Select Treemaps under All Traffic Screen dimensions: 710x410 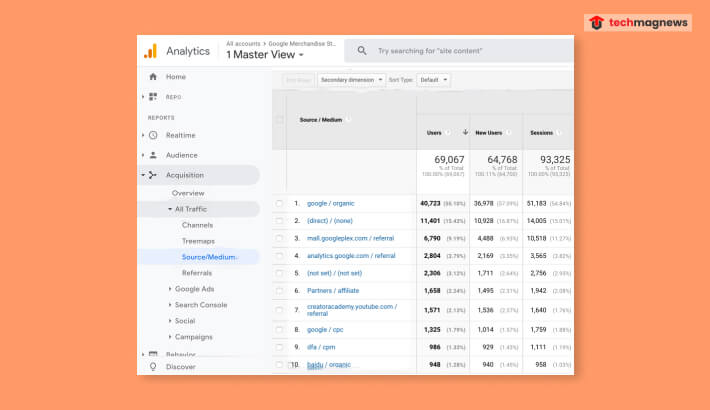(198, 241)
